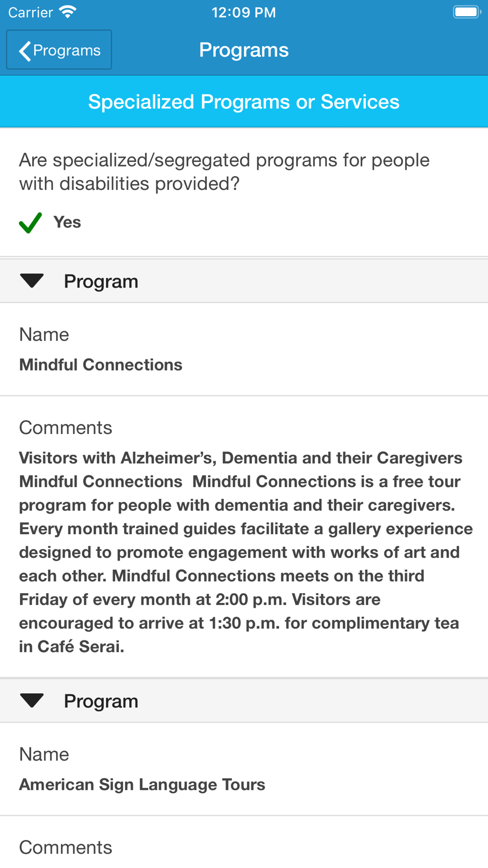The height and width of the screenshot is (868, 488).
Task: Tap the first Program section header label
Action: coord(101,282)
